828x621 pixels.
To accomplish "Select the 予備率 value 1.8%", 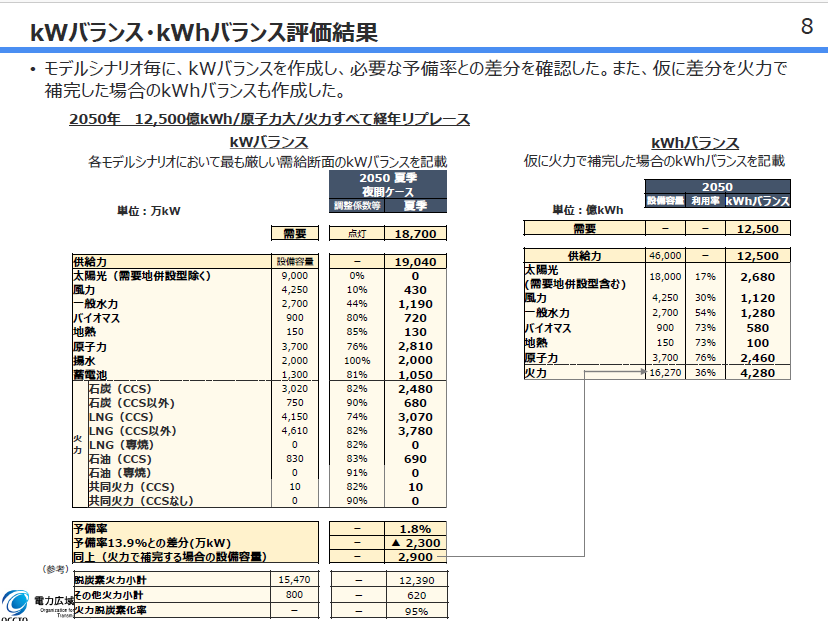I will tap(416, 529).
